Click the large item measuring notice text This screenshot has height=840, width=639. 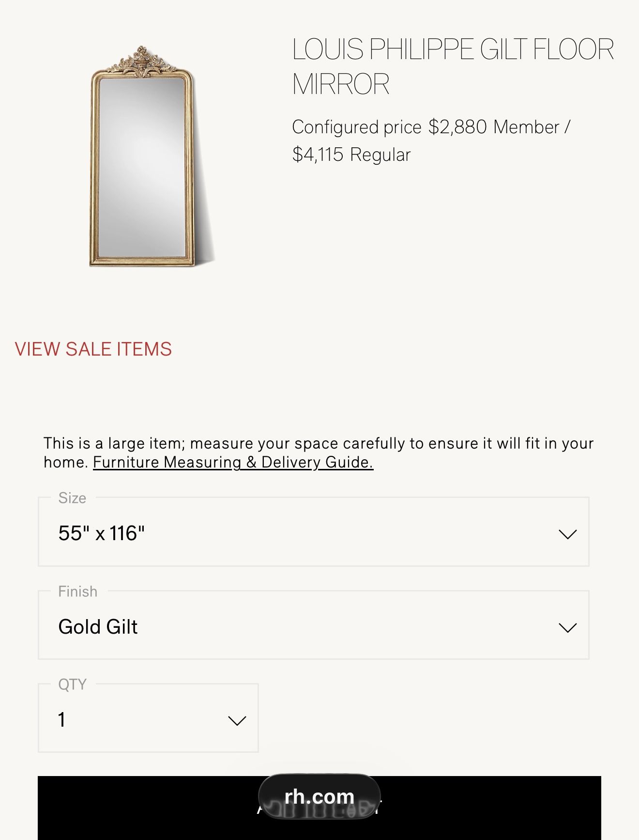tap(318, 444)
